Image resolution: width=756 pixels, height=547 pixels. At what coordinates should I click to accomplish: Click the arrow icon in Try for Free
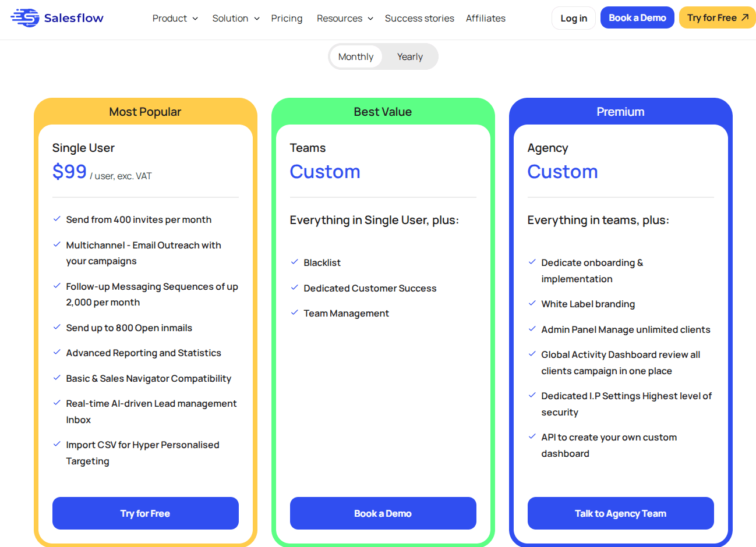[744, 17]
